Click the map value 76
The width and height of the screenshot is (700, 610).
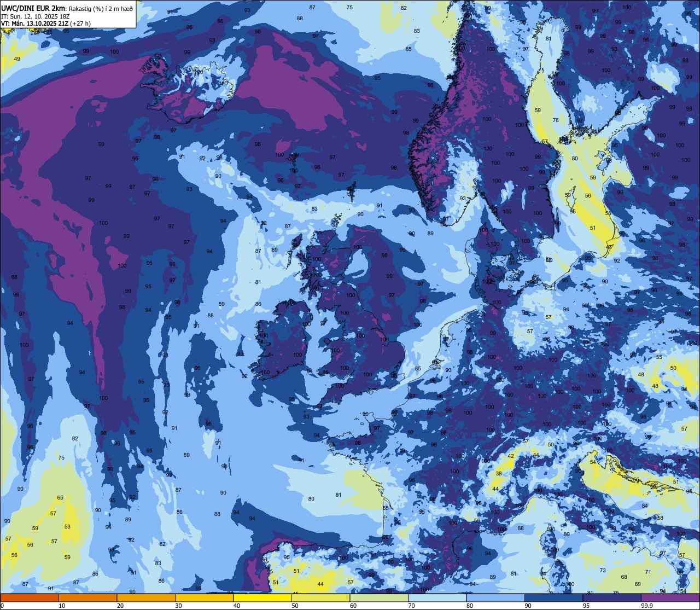556,120
